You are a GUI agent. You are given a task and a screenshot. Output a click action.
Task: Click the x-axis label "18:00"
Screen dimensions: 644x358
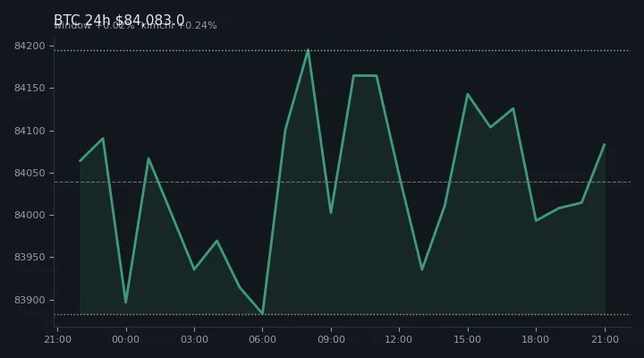[536, 339]
